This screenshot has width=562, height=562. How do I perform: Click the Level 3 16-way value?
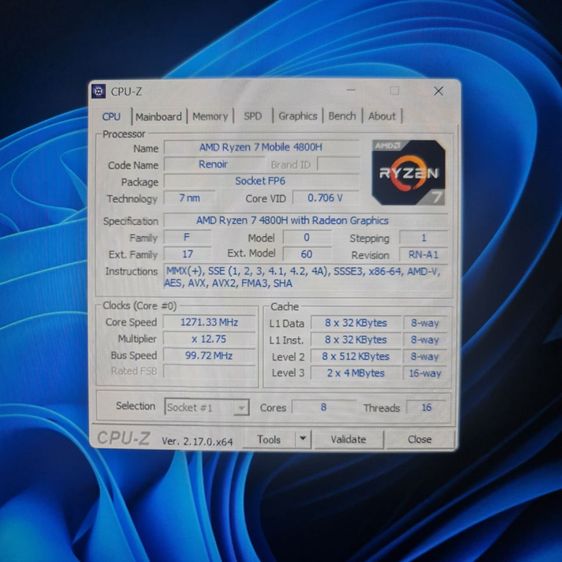[x=425, y=373]
